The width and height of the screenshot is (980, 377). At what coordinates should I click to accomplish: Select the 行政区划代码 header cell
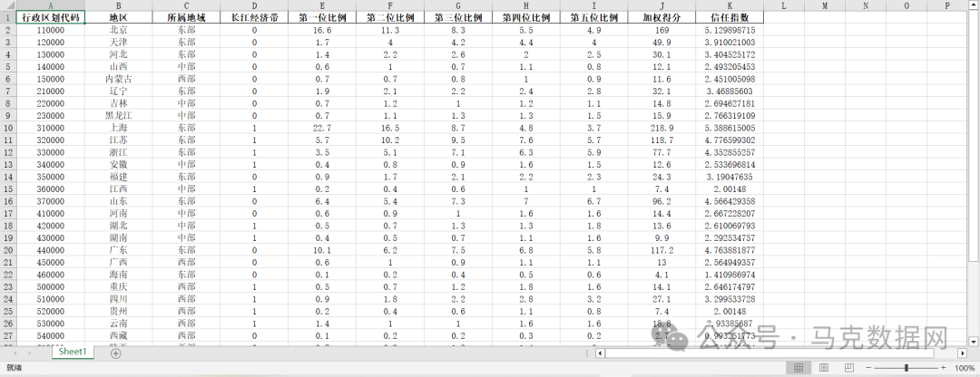point(50,17)
